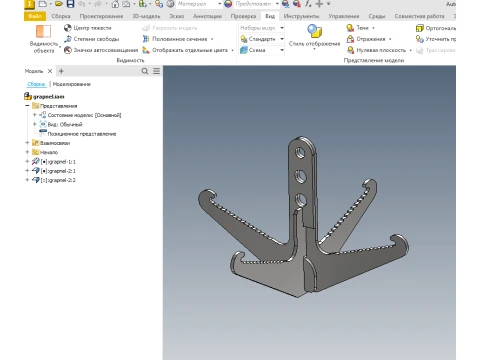Save the assembly with the floppy disk icon
Viewport: 480px width, 360px height.
pyautogui.click(x=70, y=4)
